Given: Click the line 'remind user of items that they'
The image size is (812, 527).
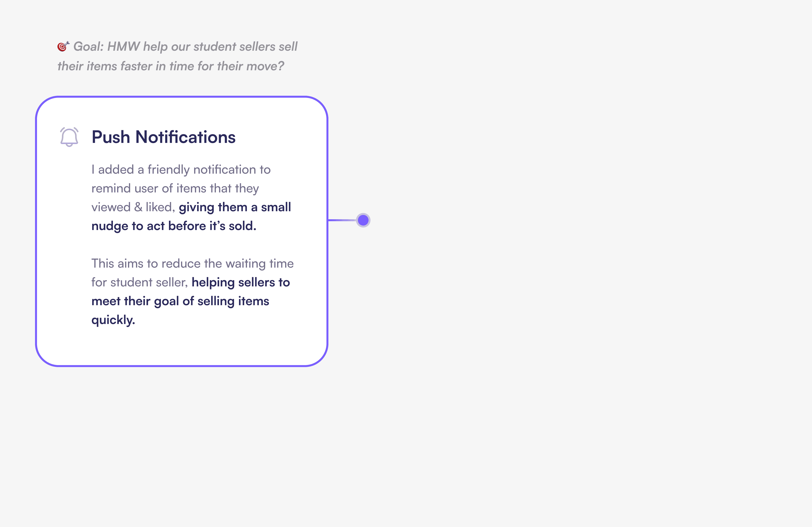Looking at the screenshot, I should tap(175, 188).
